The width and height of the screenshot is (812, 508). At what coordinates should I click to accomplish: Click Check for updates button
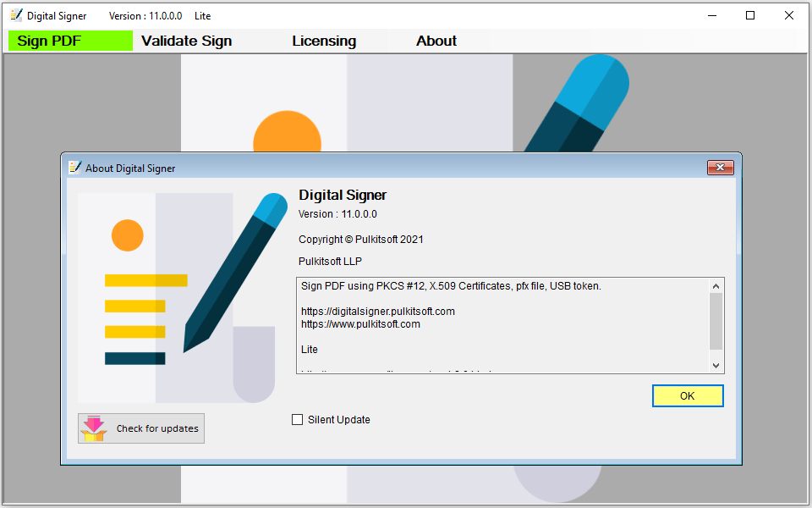tap(141, 428)
